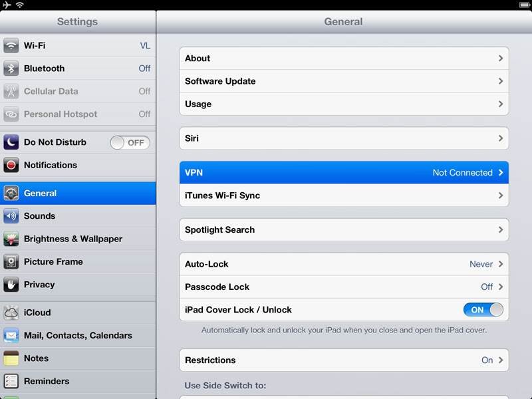Tap the Sounds speaker icon
This screenshot has height=399, width=532.
pyautogui.click(x=11, y=215)
